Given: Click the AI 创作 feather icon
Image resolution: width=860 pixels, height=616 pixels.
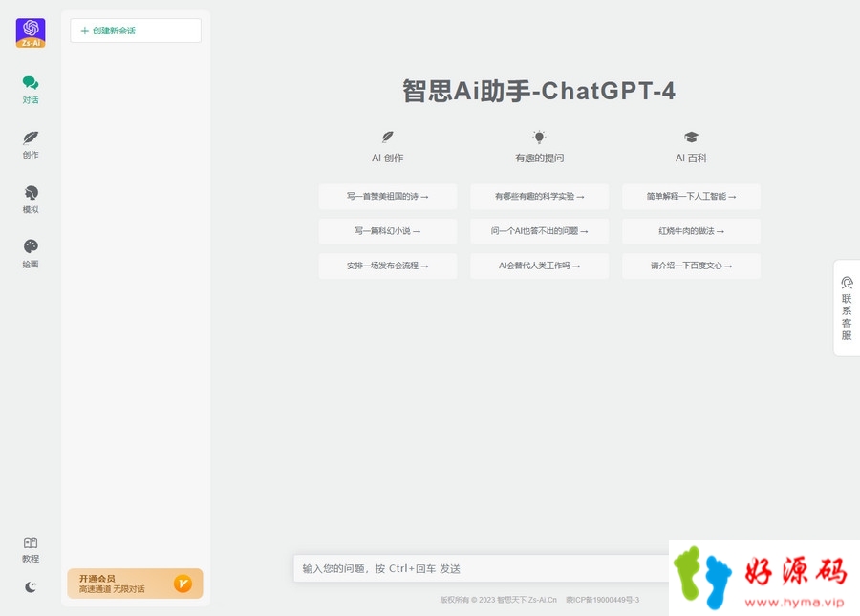Looking at the screenshot, I should (x=388, y=137).
